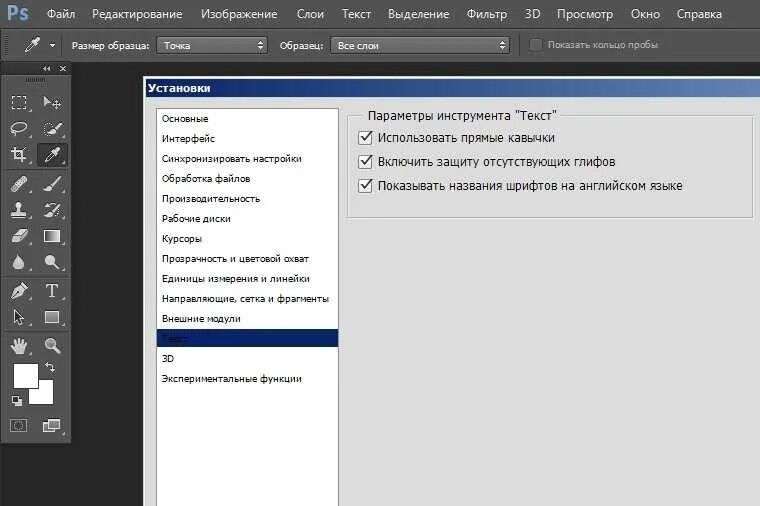Select the Move tool
Viewport: 760px width, 506px height.
pos(51,102)
